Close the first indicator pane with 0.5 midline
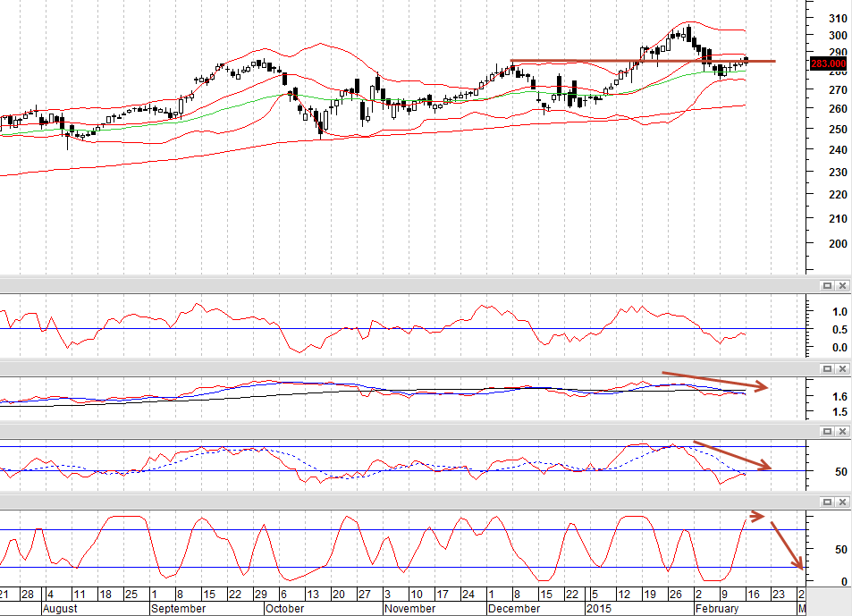 (842, 286)
